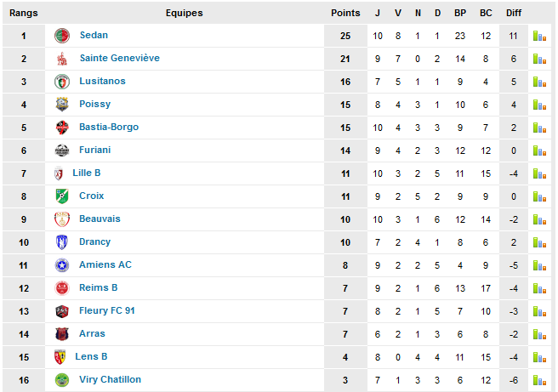
Task: Click the Points column header
Action: [x=345, y=13]
